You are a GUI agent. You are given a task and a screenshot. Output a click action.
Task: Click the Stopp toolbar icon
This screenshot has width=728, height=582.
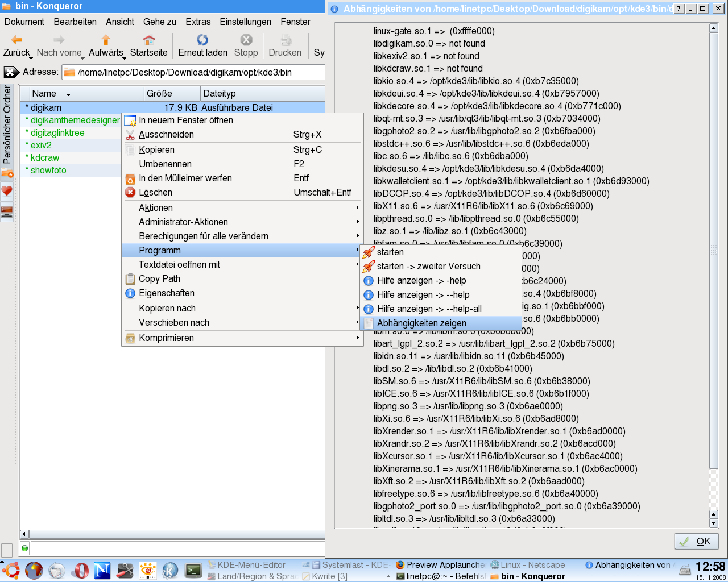coord(246,40)
